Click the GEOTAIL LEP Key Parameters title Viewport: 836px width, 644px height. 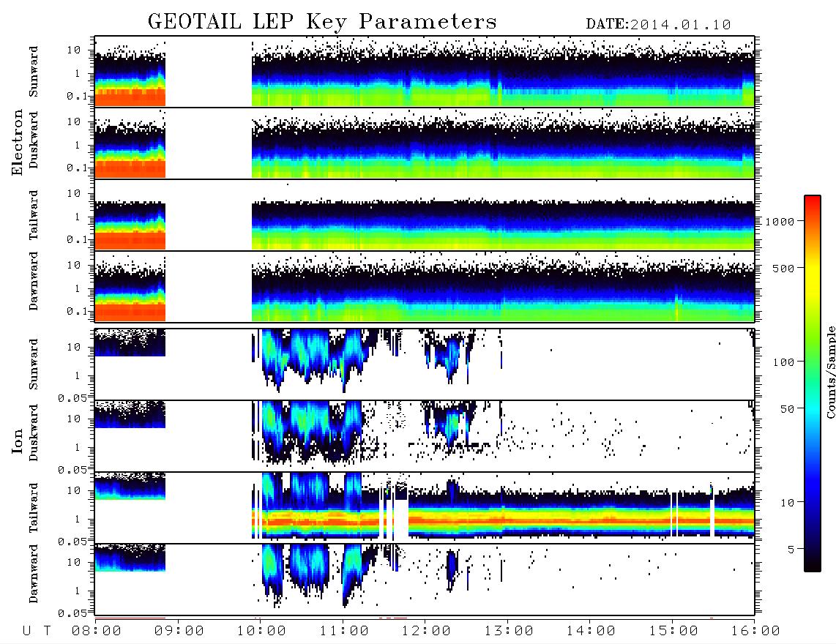pyautogui.click(x=322, y=22)
